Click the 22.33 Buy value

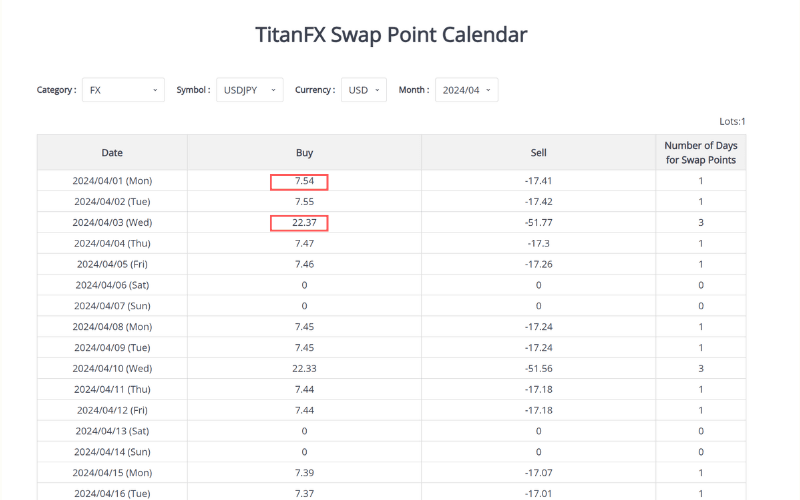coord(304,369)
